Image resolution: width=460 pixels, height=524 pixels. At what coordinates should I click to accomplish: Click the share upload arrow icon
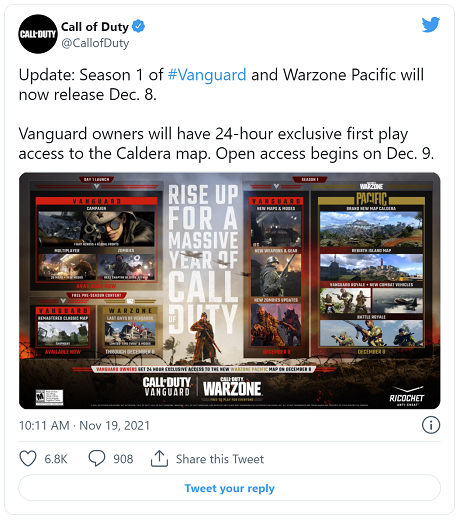coord(159,458)
